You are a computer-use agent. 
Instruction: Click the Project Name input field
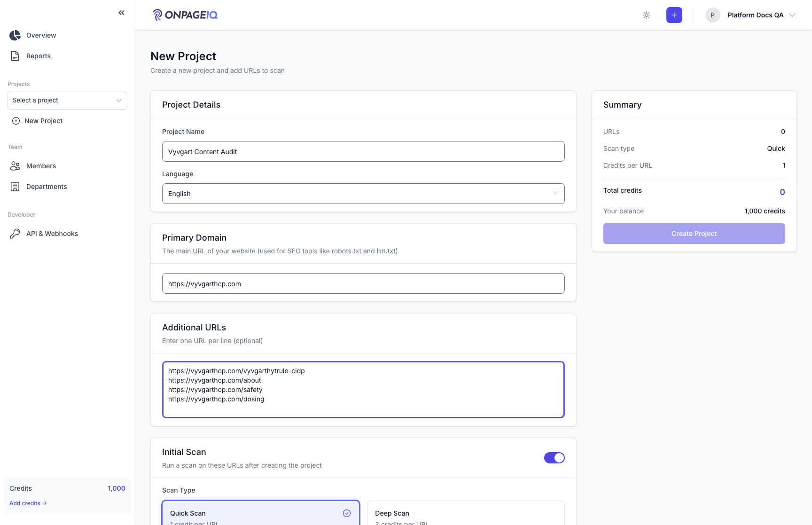tap(363, 151)
